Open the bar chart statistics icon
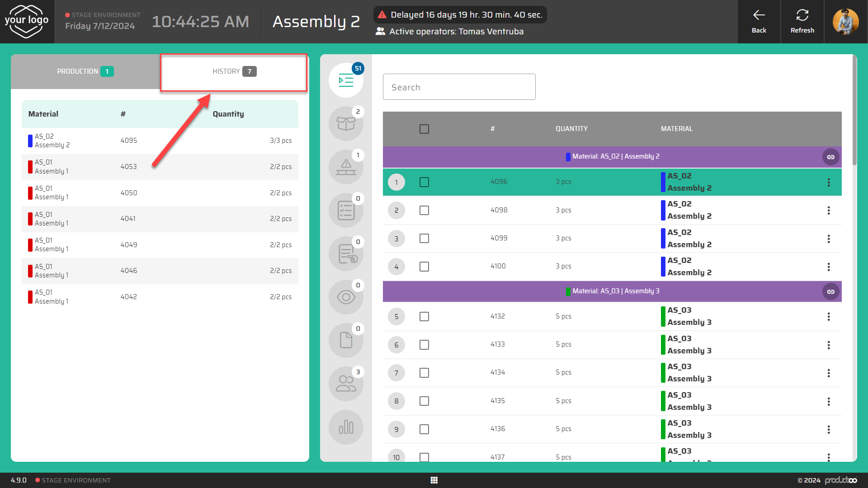The height and width of the screenshot is (488, 868). click(x=346, y=427)
